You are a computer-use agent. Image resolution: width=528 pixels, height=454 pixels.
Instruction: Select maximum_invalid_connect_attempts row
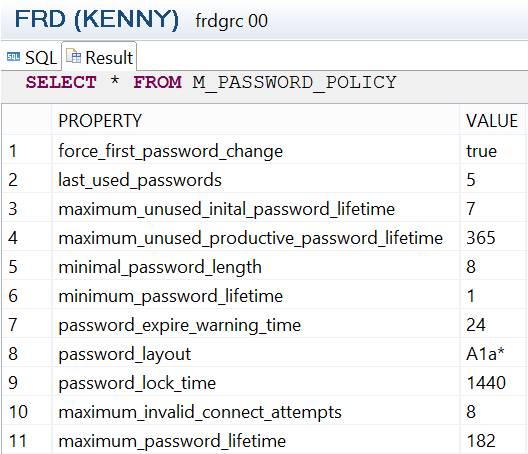pyautogui.click(x=264, y=412)
